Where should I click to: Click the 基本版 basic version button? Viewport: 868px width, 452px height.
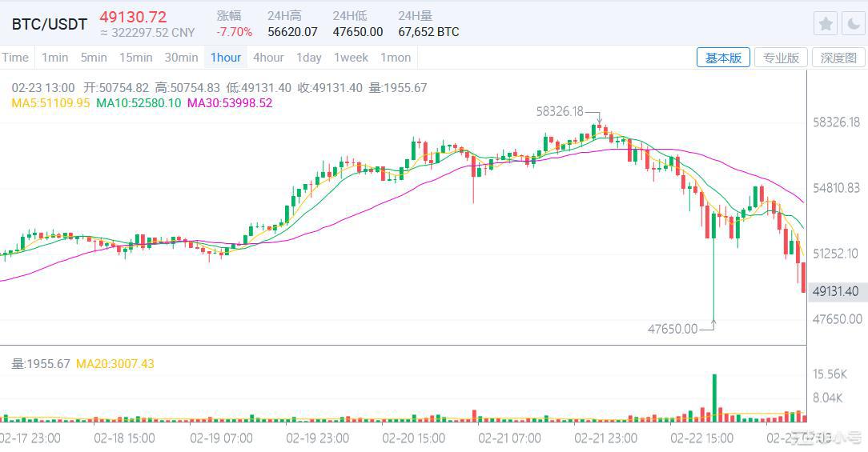click(723, 58)
